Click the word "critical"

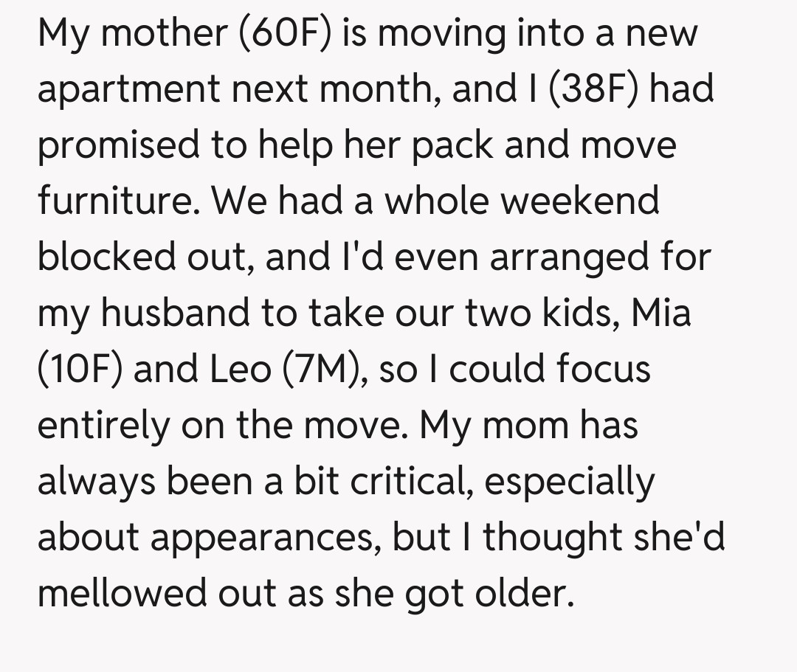414,481
